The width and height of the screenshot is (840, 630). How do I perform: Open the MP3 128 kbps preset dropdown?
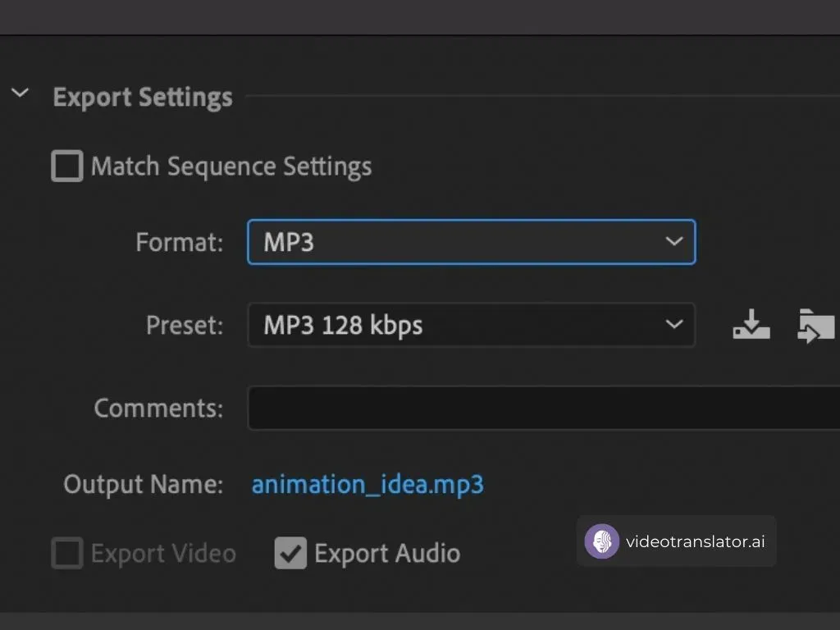click(x=472, y=325)
